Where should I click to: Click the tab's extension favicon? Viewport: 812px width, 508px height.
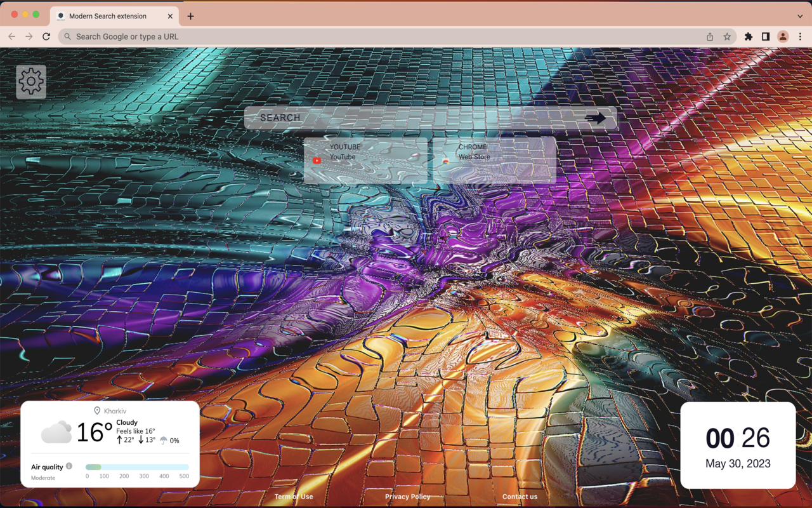coord(61,16)
